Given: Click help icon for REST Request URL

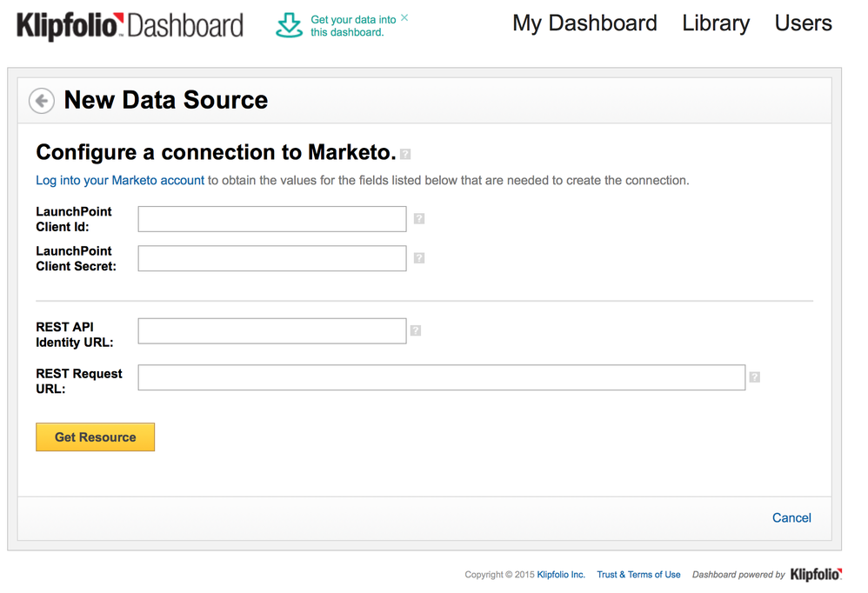Looking at the screenshot, I should (754, 377).
